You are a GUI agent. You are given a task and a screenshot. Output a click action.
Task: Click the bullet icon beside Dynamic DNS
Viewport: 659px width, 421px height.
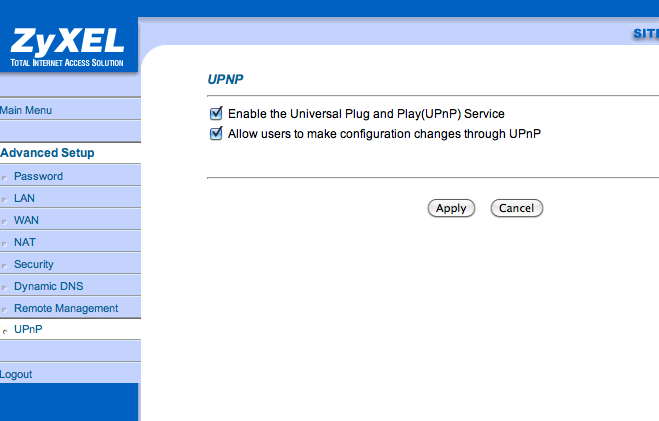tap(4, 288)
